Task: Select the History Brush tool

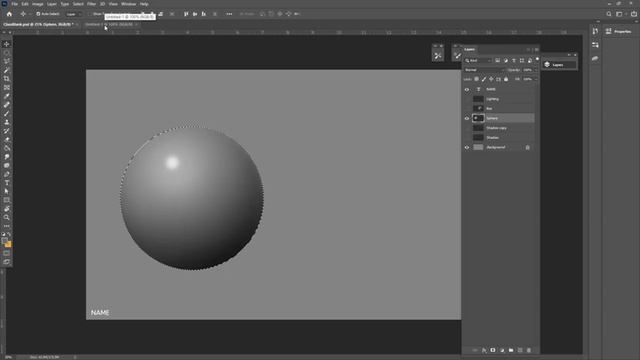Action: coord(7,131)
